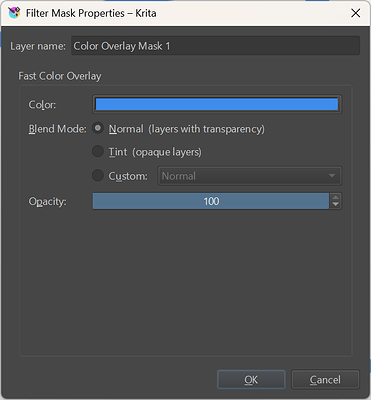Confirm settings with the OK button
The height and width of the screenshot is (400, 371).
[x=251, y=379]
